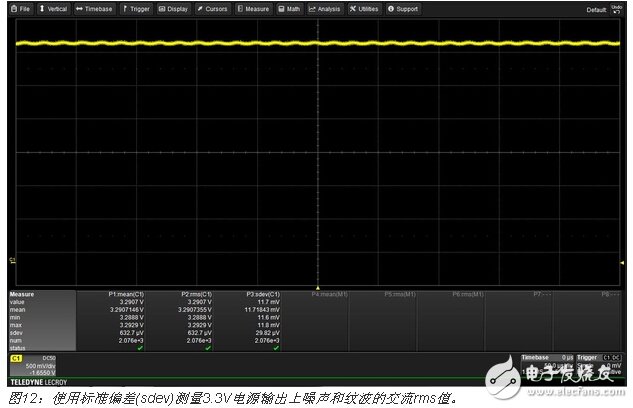Open the Measure menu in the top bar

pos(254,8)
